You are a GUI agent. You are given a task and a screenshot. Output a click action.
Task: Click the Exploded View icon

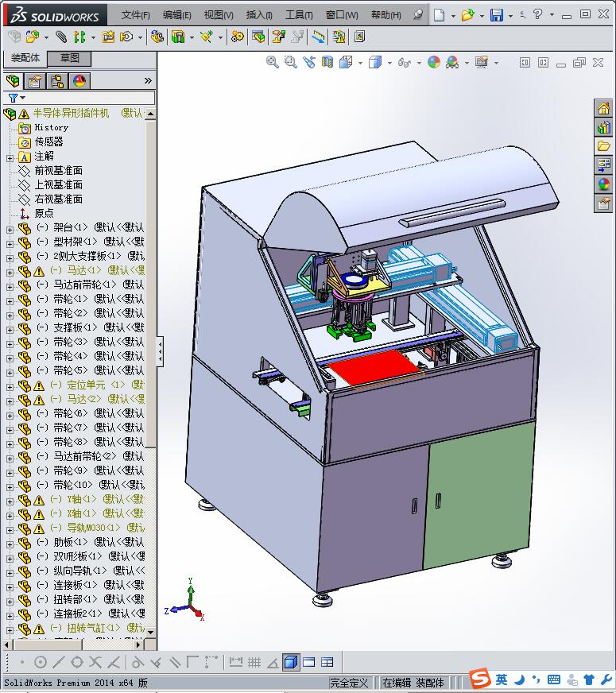[x=278, y=37]
